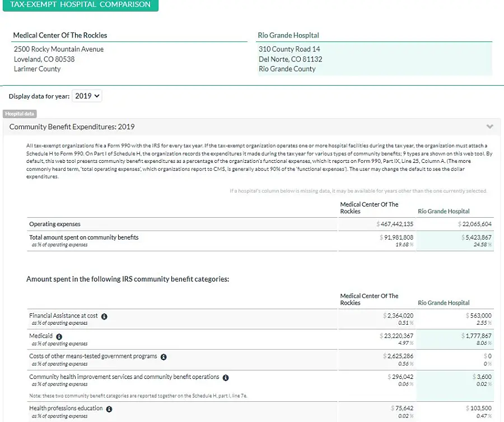Click the Rio Grande Hospital heading
Image resolution: width=504 pixels, height=422 pixels.
coord(288,35)
